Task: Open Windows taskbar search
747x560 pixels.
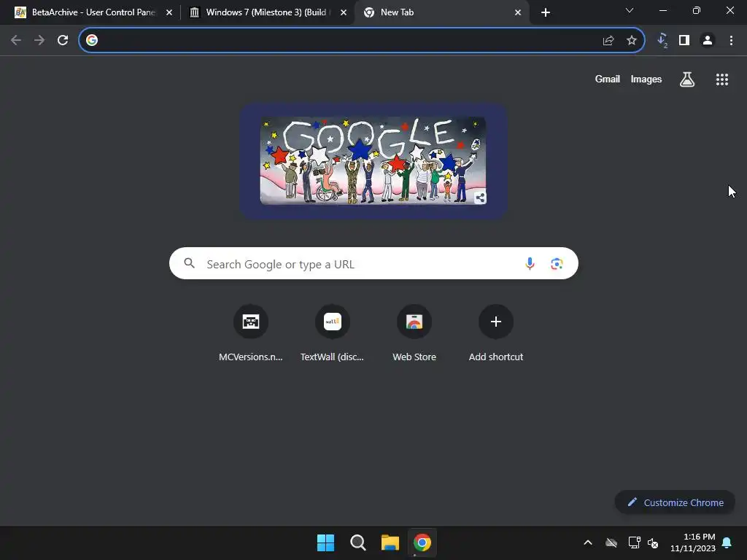Action: (x=357, y=542)
